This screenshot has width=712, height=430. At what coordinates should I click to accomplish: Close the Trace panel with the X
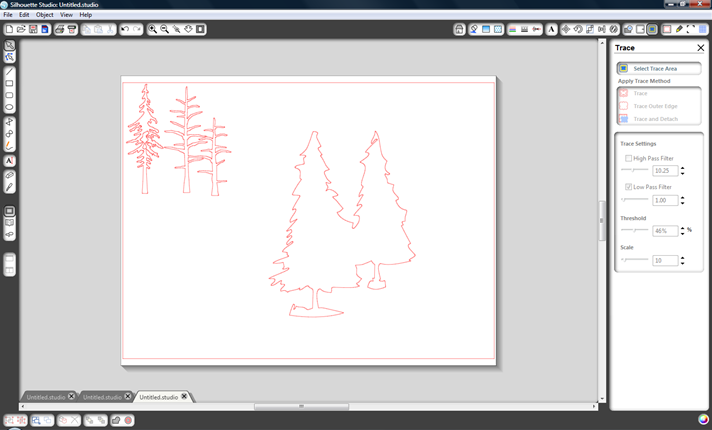[x=701, y=48]
